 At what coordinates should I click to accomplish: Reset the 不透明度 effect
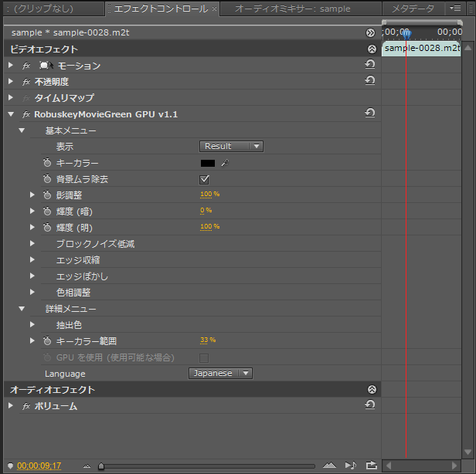[369, 80]
